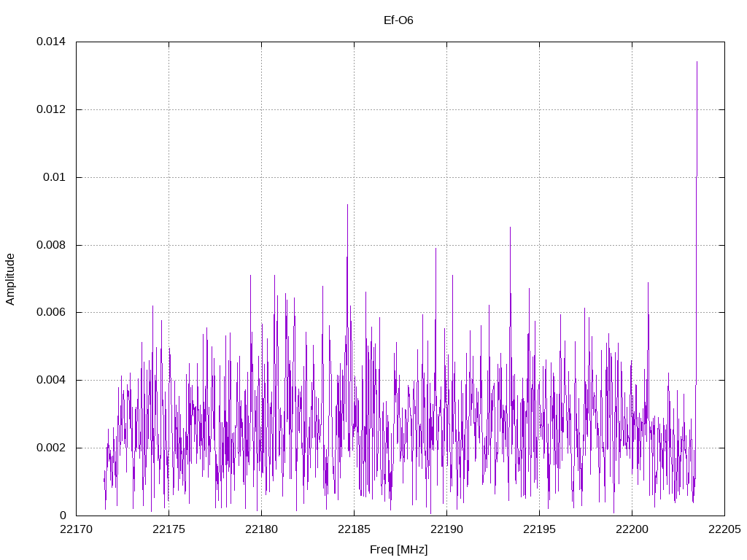
Task: Click x-axis tick label 22175
Action: tap(169, 529)
